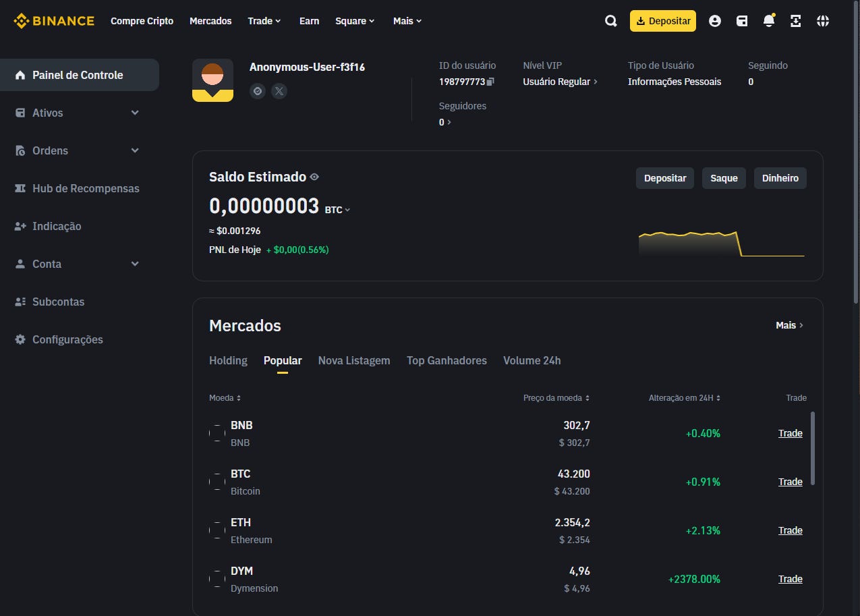Click the download app icon in header

point(796,21)
